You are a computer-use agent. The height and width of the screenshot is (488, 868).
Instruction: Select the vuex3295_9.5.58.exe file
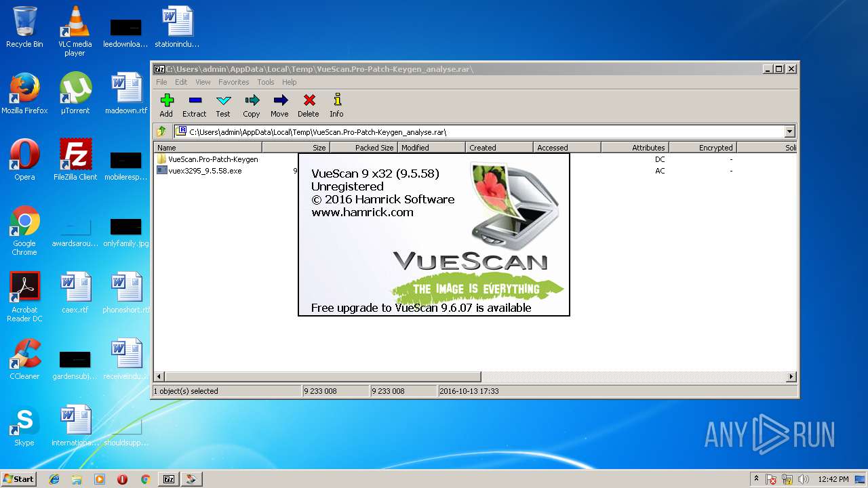coord(199,171)
